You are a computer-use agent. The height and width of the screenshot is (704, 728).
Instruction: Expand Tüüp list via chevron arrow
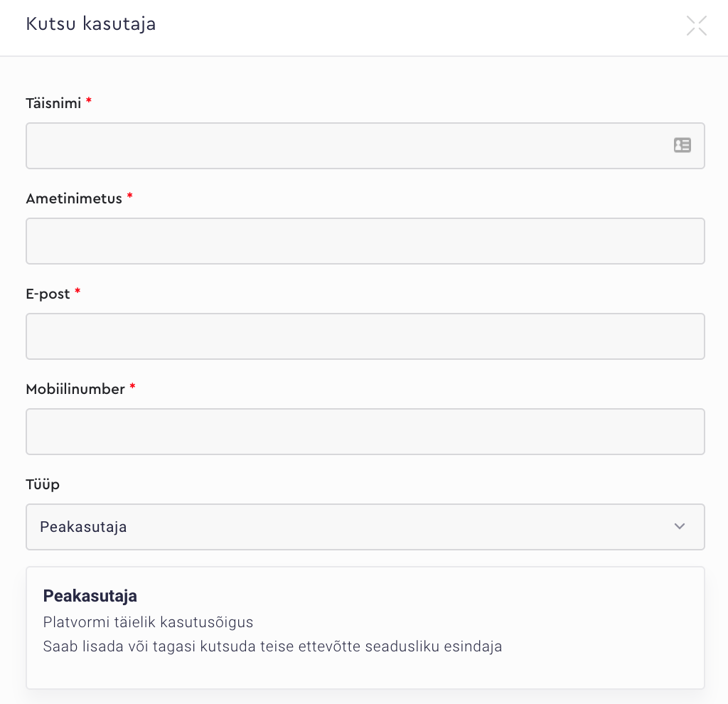click(680, 527)
